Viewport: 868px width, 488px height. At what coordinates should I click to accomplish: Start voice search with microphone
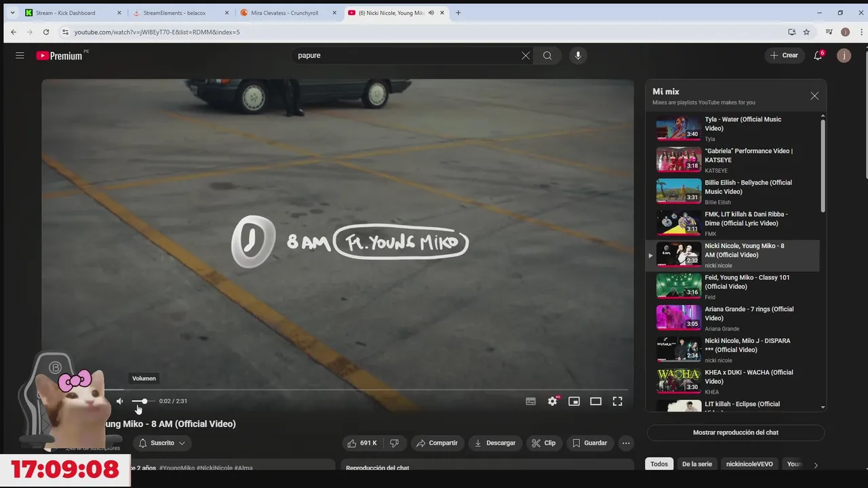click(578, 56)
